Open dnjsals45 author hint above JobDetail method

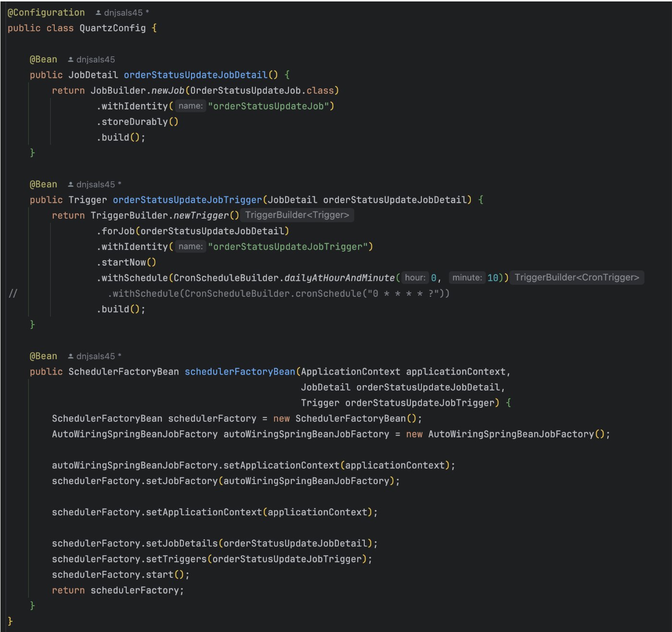(96, 60)
